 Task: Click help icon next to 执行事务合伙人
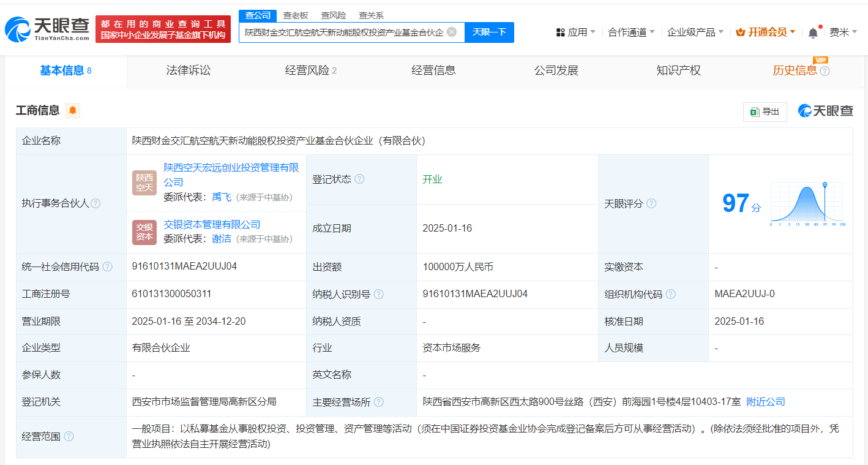click(x=95, y=203)
